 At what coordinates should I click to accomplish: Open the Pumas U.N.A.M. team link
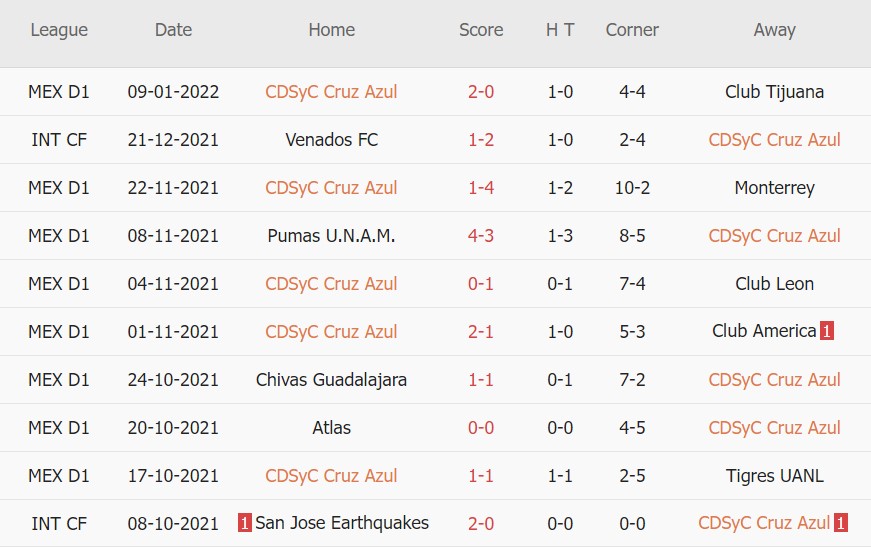[332, 236]
